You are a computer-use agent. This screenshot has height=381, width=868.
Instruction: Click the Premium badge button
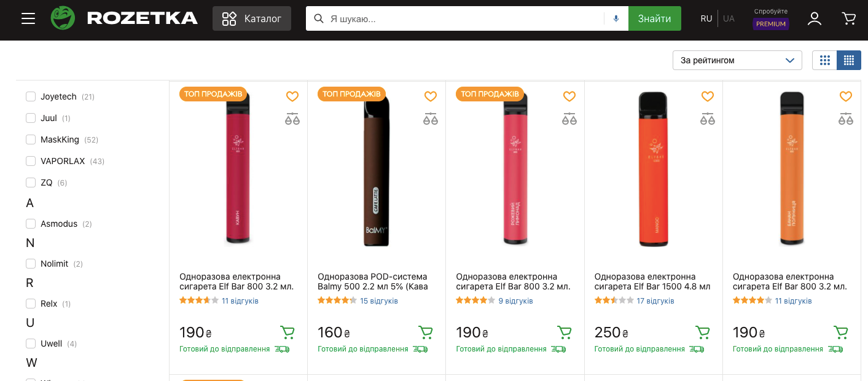click(771, 24)
